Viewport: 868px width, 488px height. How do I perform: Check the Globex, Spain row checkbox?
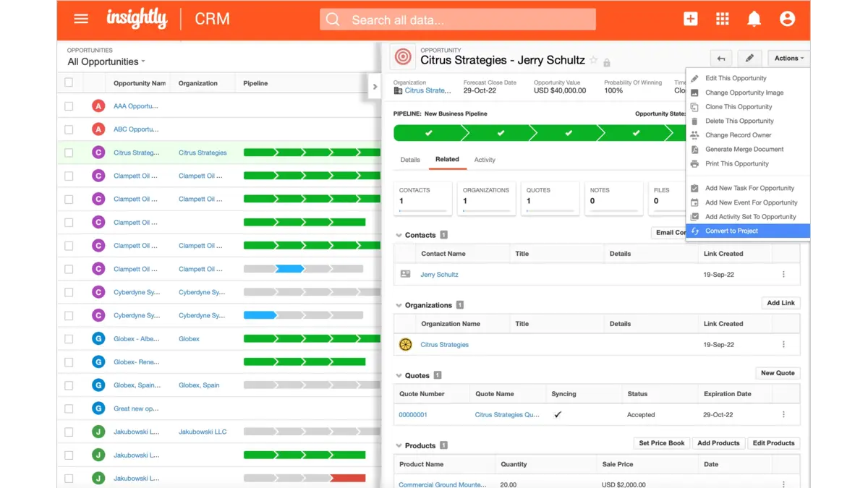tap(69, 385)
